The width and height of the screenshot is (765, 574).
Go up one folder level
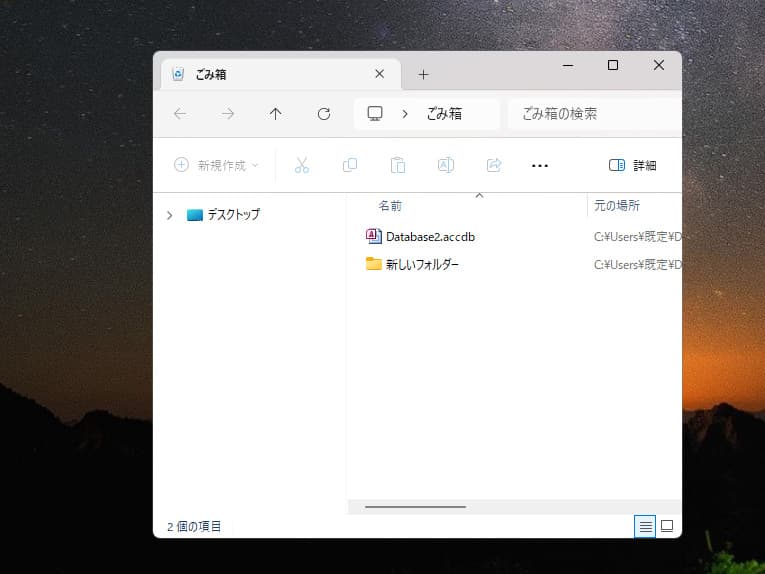pos(276,114)
